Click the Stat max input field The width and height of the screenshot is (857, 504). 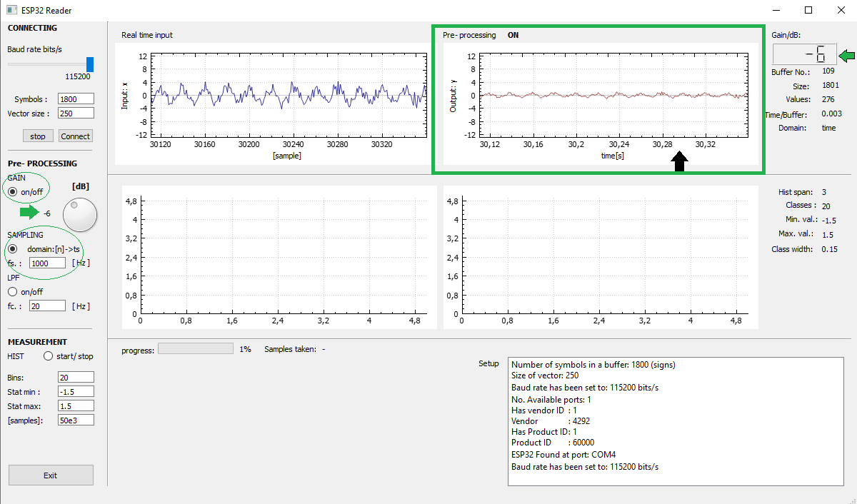[76, 405]
